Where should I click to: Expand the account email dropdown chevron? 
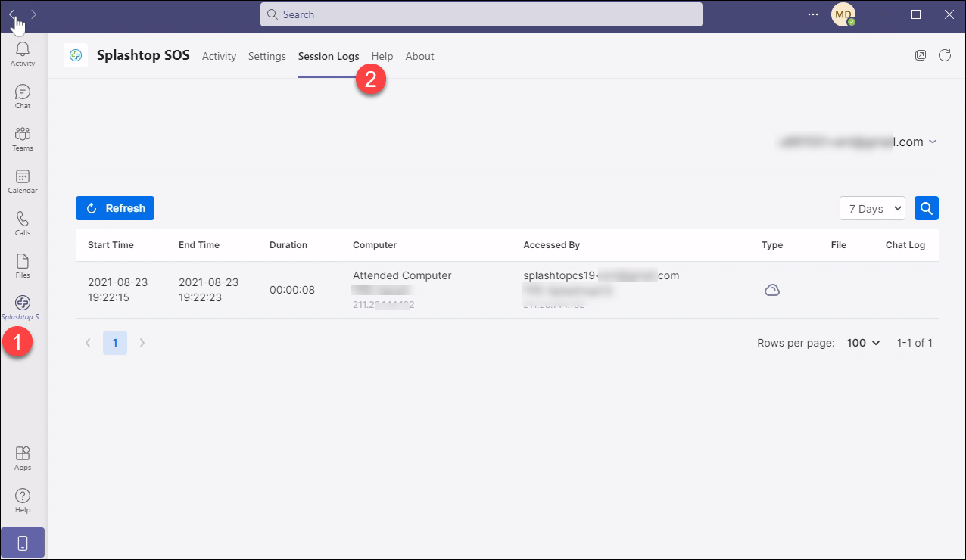933,142
